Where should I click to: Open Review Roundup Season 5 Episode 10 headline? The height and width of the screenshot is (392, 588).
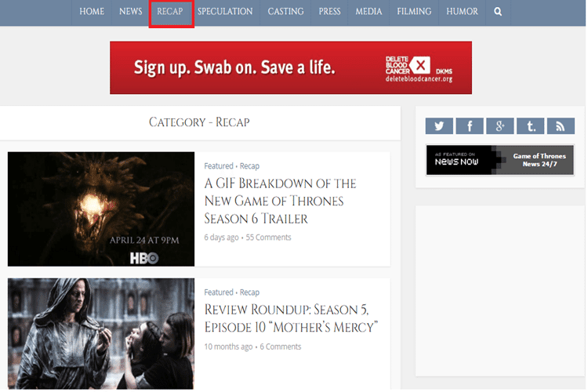click(x=291, y=318)
